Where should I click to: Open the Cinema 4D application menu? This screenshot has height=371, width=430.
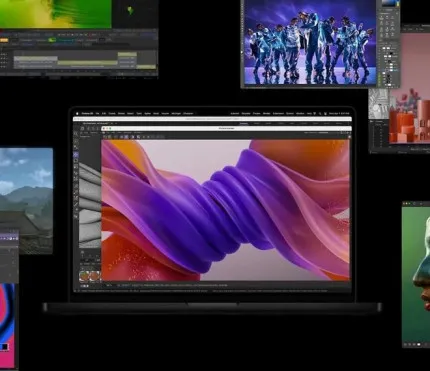click(x=87, y=114)
